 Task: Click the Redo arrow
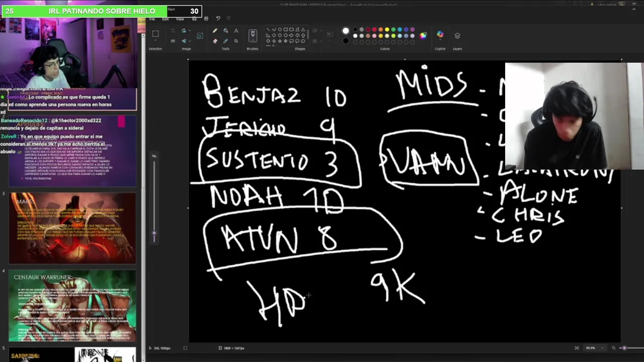[x=228, y=19]
